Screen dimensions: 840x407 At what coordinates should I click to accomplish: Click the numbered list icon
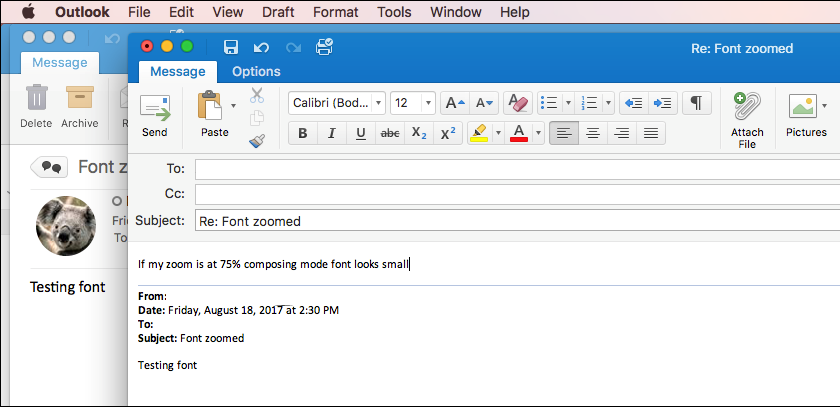(589, 103)
